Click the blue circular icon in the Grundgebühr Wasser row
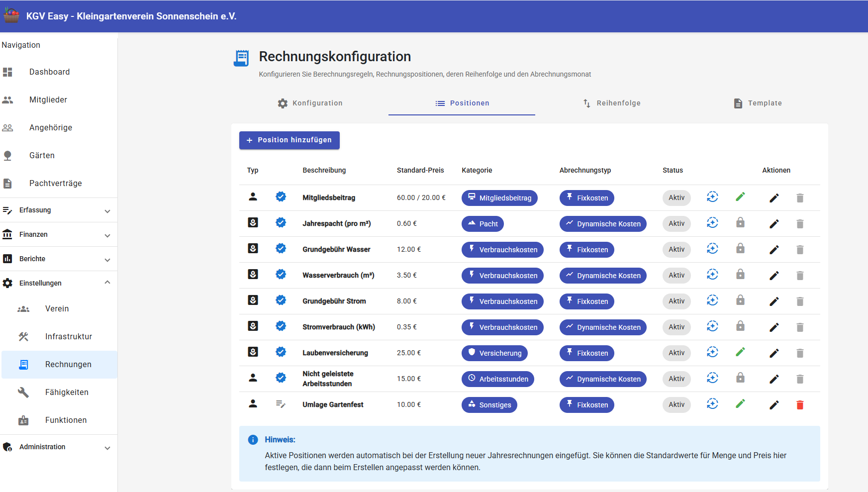The height and width of the screenshot is (492, 868). 712,249
